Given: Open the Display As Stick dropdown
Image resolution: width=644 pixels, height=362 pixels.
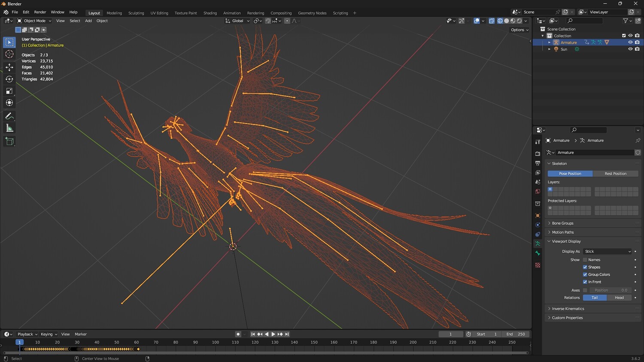Looking at the screenshot, I should point(608,251).
